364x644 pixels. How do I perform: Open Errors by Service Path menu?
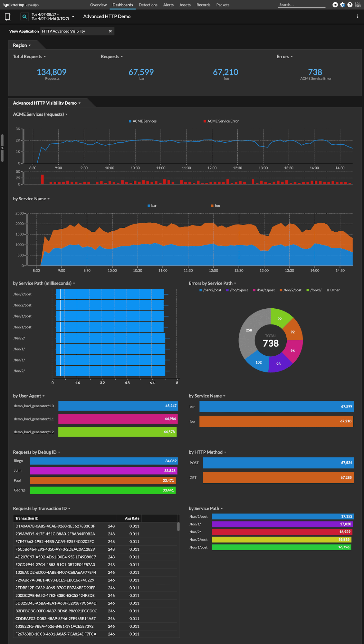(x=213, y=283)
